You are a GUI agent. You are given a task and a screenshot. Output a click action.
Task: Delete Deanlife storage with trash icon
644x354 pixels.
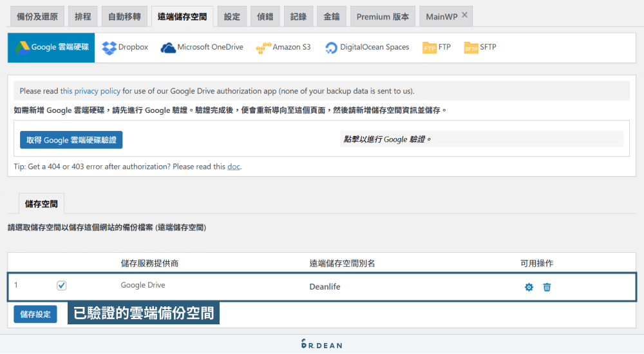point(547,288)
